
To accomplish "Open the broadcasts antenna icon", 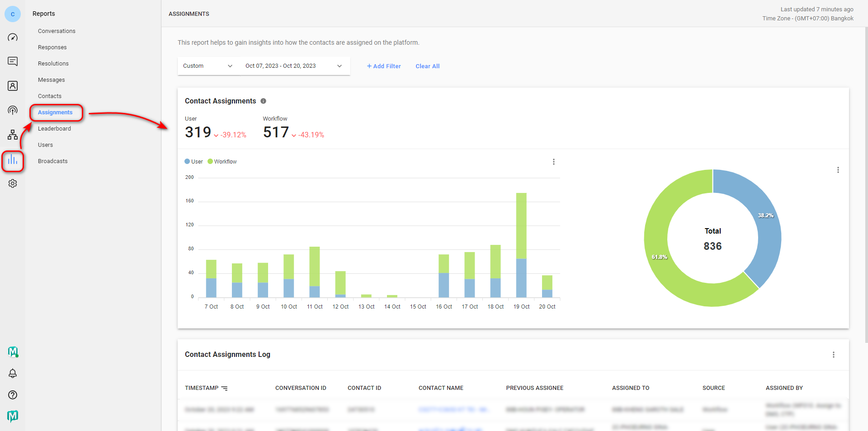I will [13, 110].
